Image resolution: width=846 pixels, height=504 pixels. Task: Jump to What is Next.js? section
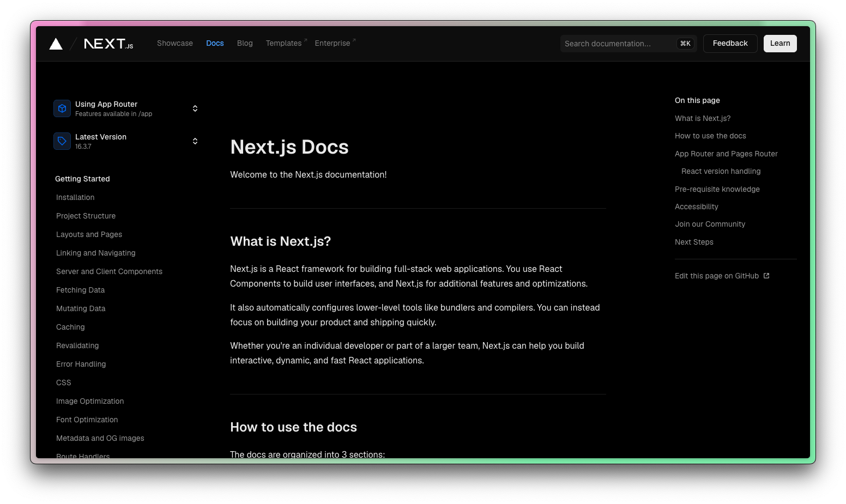703,118
